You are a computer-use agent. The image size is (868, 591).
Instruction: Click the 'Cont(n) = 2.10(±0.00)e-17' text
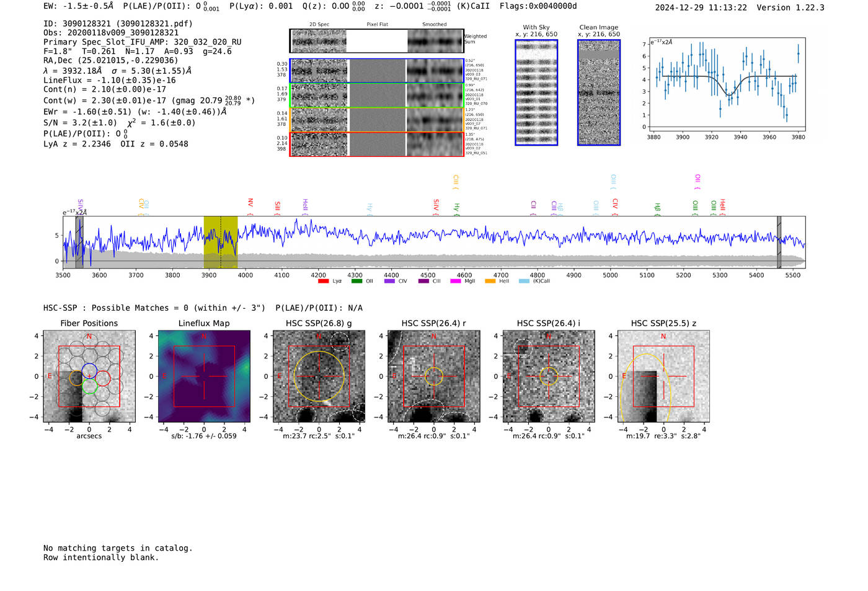click(105, 89)
